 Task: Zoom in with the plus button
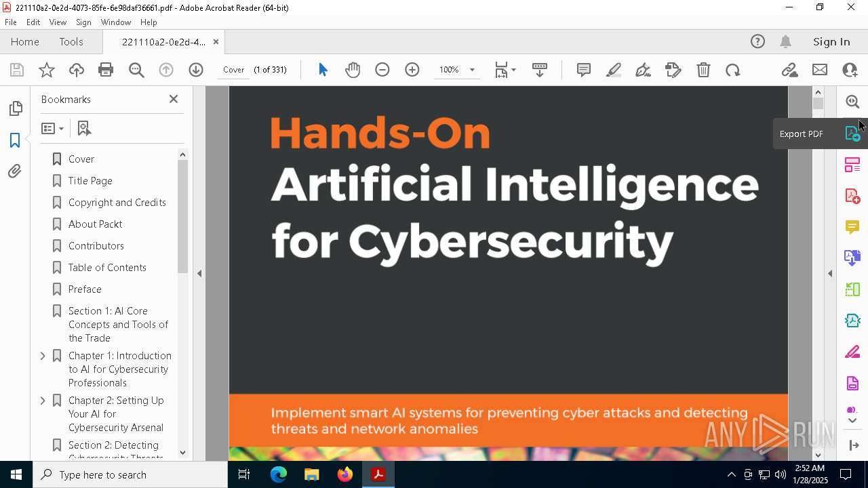pos(412,70)
